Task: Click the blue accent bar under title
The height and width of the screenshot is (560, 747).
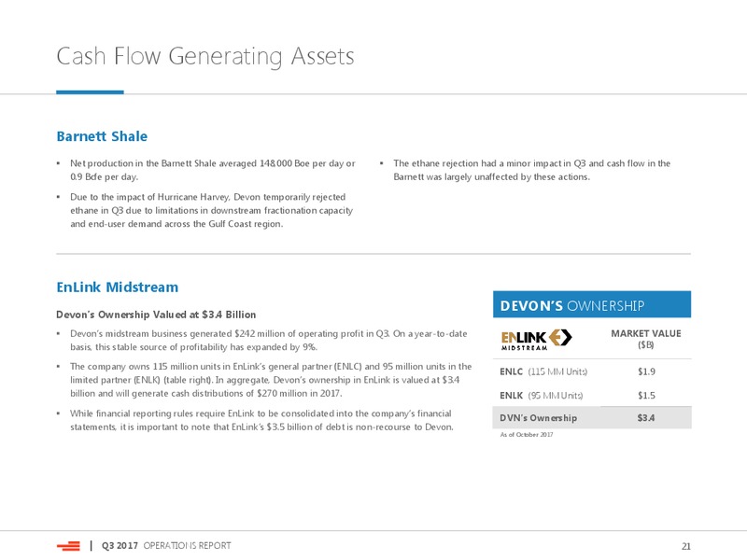Action: (x=90, y=91)
